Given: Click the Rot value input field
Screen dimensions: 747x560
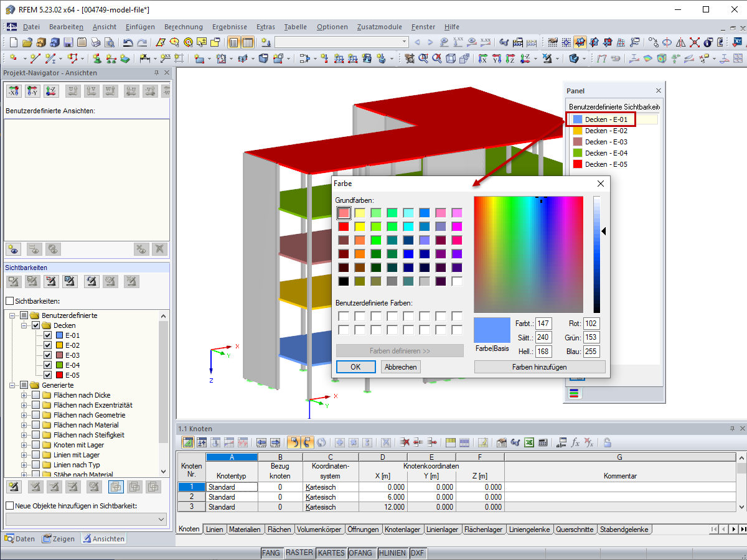Looking at the screenshot, I should coord(591,324).
